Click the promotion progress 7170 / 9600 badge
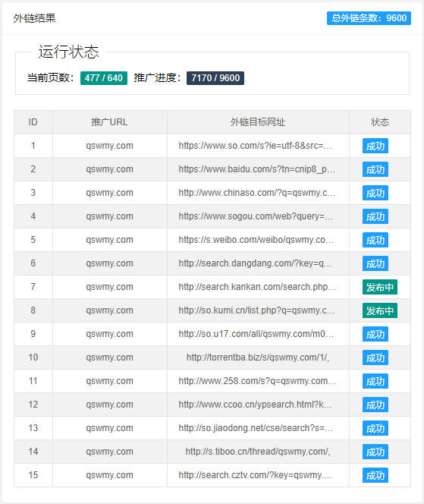Viewport: 424px width, 504px height. pyautogui.click(x=215, y=78)
